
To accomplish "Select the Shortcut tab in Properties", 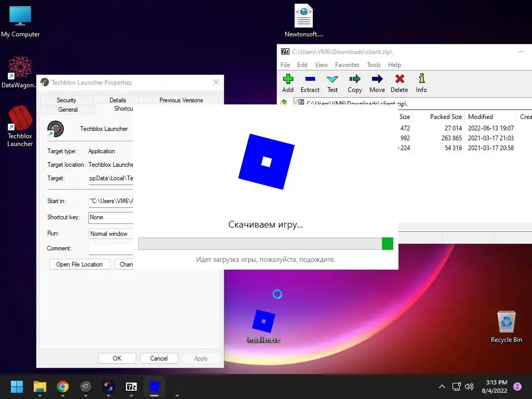I will tap(115, 109).
